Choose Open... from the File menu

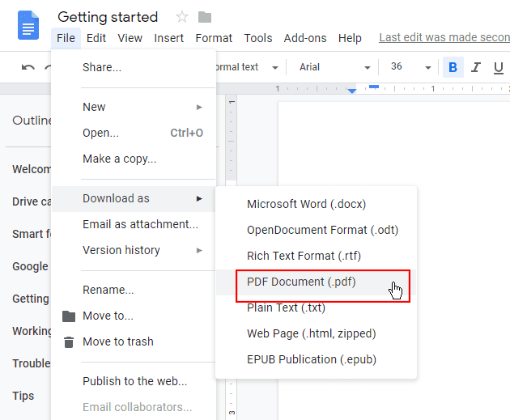coord(133,133)
